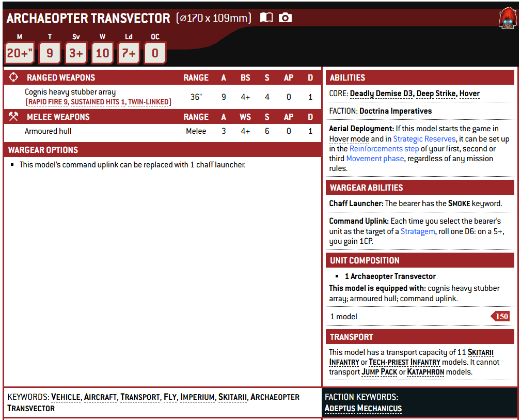Click the Hover mode text in Aerial Deployment
521x420 pixels.
click(349, 138)
